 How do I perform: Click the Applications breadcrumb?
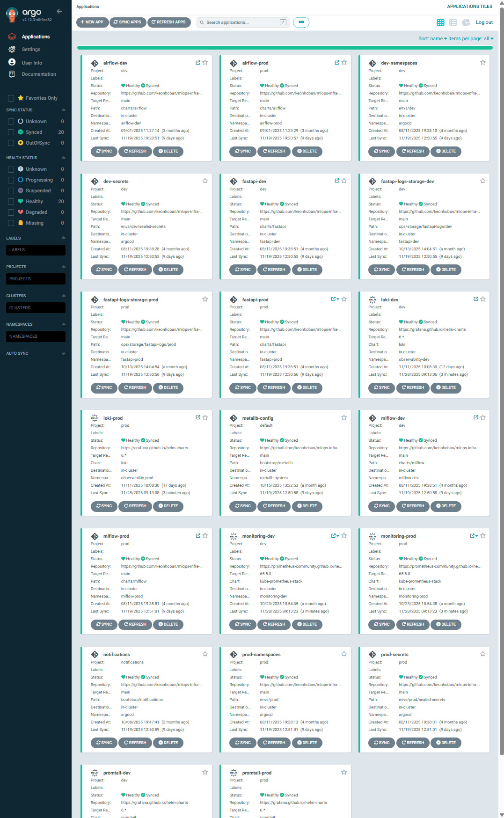click(88, 7)
